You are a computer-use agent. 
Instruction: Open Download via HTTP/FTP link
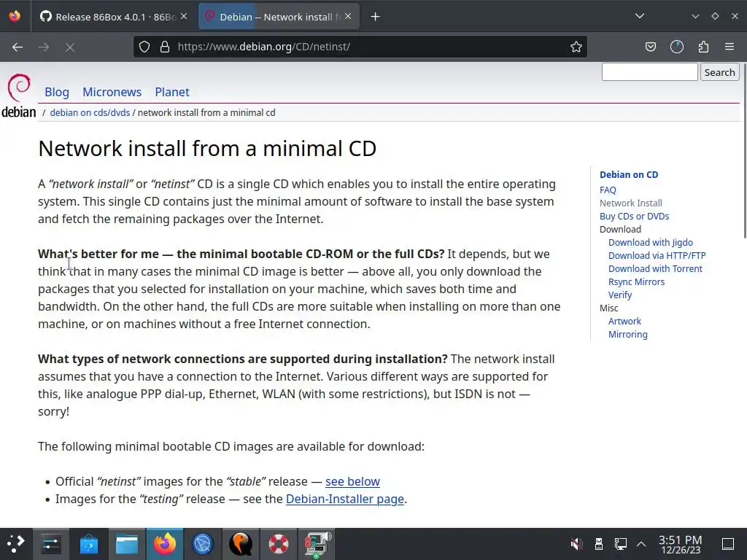(657, 256)
